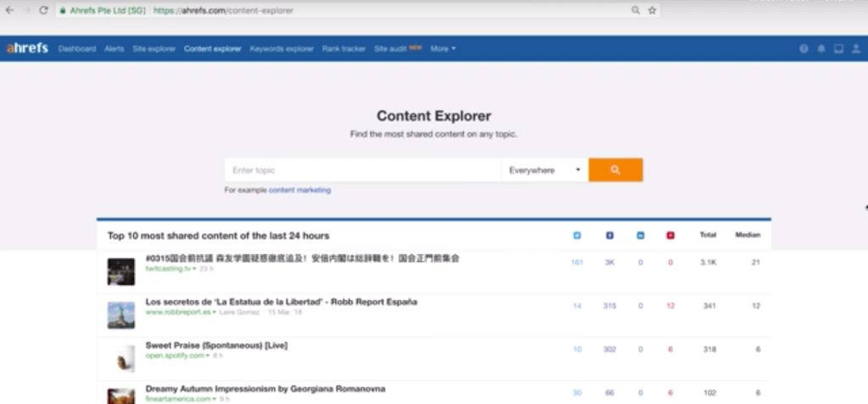This screenshot has width=868, height=404.
Task: Expand the www.robbreport.es domain dropdown arrow
Action: (x=214, y=313)
